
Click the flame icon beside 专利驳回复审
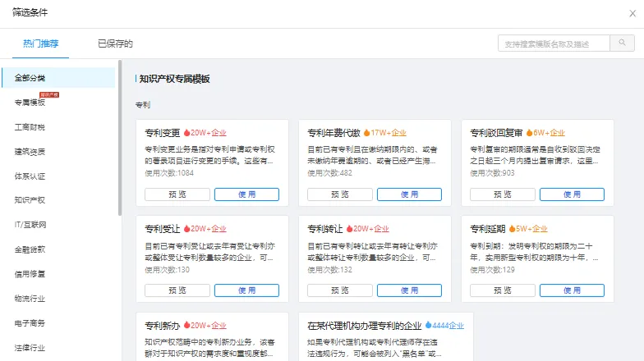tap(529, 133)
